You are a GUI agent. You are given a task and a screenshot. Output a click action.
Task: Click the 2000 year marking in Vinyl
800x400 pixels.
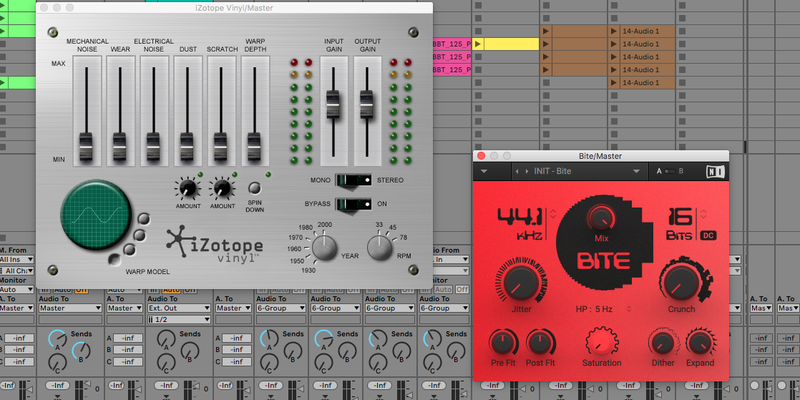pyautogui.click(x=324, y=224)
